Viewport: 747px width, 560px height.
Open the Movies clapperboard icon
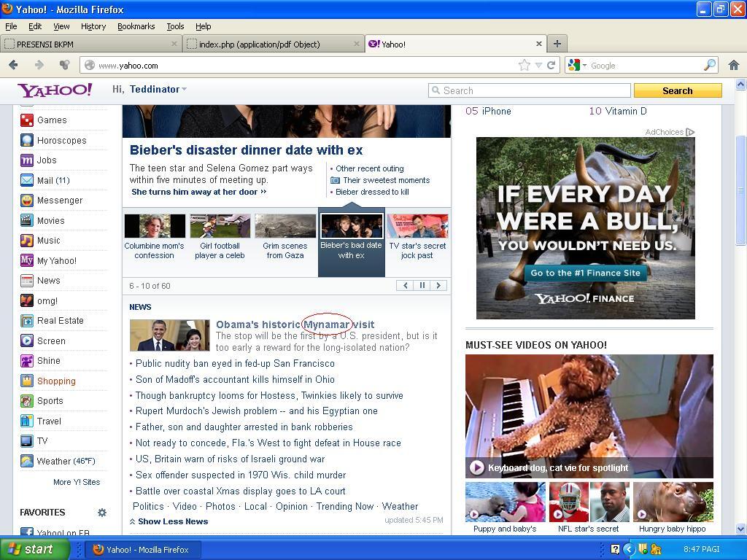point(27,220)
